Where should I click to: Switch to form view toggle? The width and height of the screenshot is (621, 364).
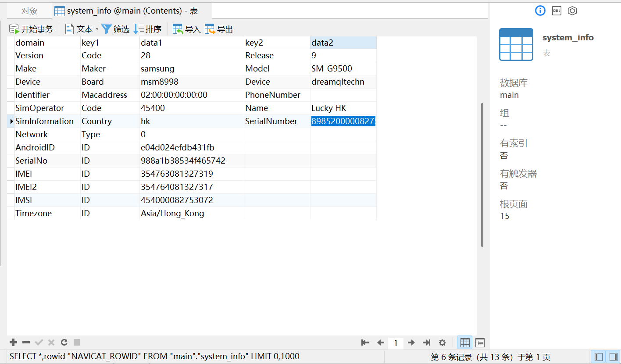(x=480, y=343)
